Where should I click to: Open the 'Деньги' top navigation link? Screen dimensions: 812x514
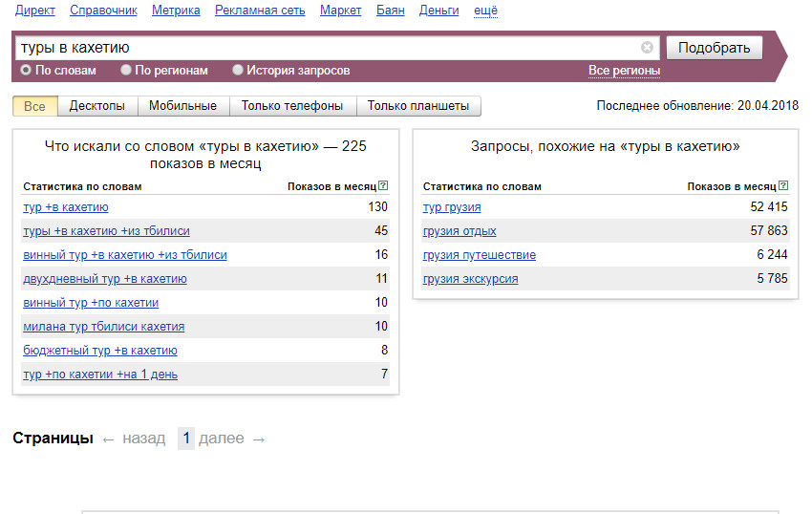point(439,10)
